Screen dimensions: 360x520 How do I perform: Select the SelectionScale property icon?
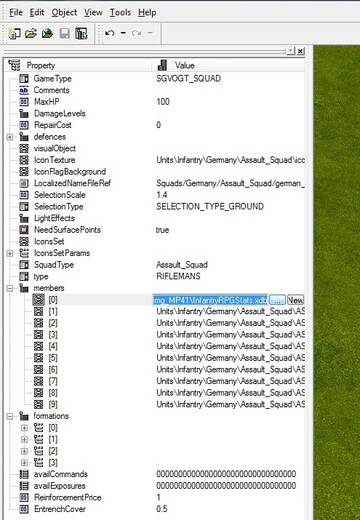coord(24,195)
